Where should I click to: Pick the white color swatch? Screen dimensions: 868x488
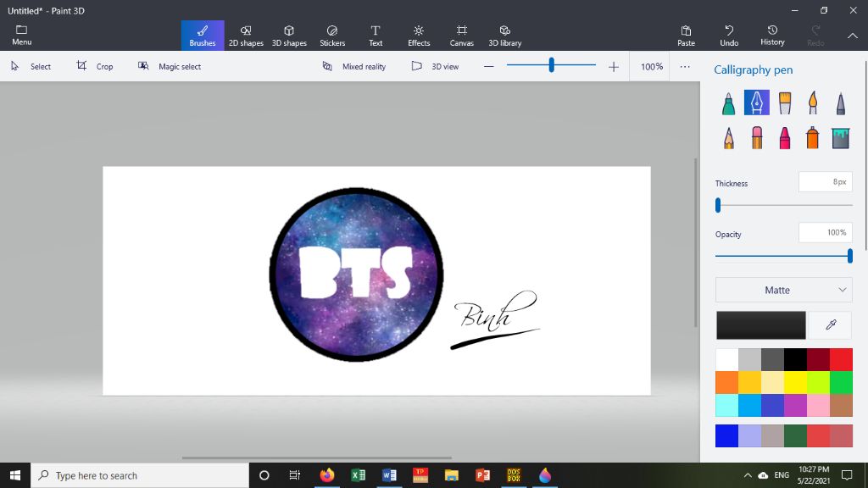pos(726,359)
